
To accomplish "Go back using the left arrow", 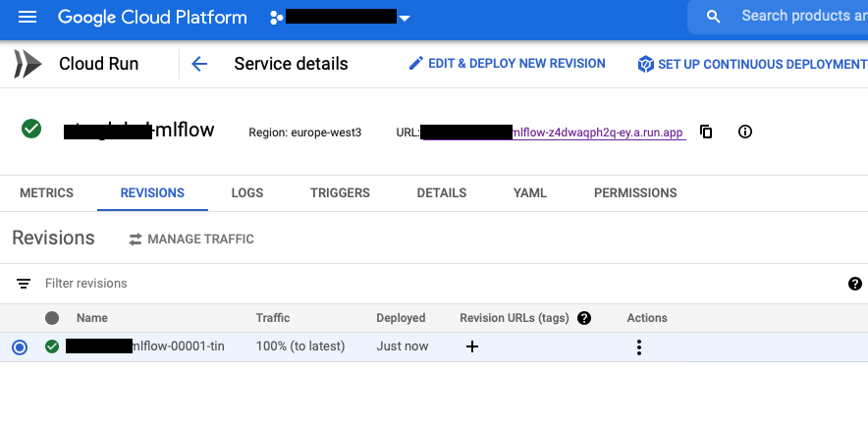I will (x=199, y=64).
